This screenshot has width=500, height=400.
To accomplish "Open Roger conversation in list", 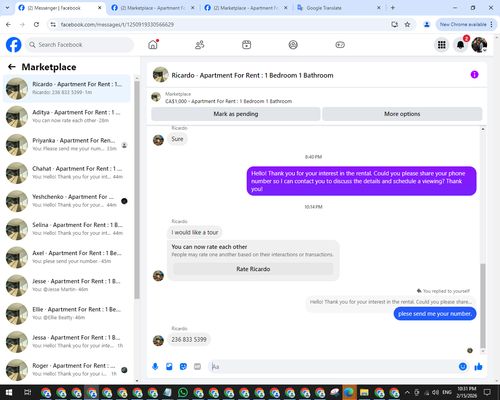I will point(67,370).
